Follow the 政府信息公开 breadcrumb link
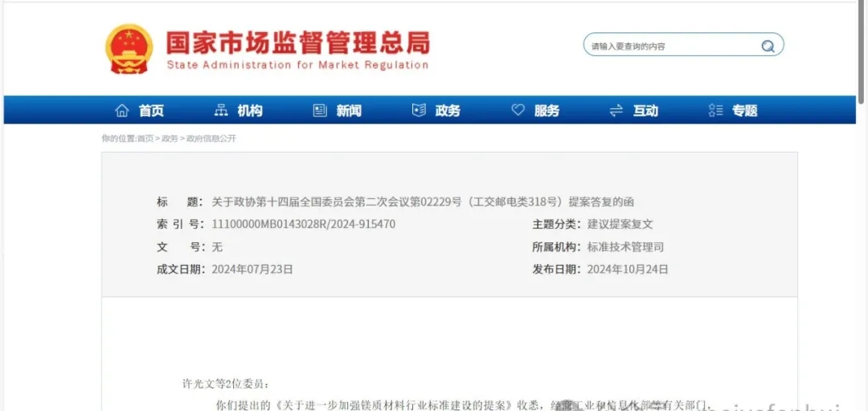Screen dimensions: 868x411 [211, 139]
